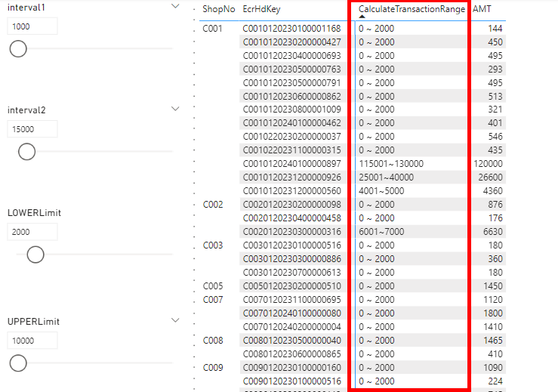Screen dimensions: 558x392
Task: Select key C0010120230200000427
Action: pos(291,42)
